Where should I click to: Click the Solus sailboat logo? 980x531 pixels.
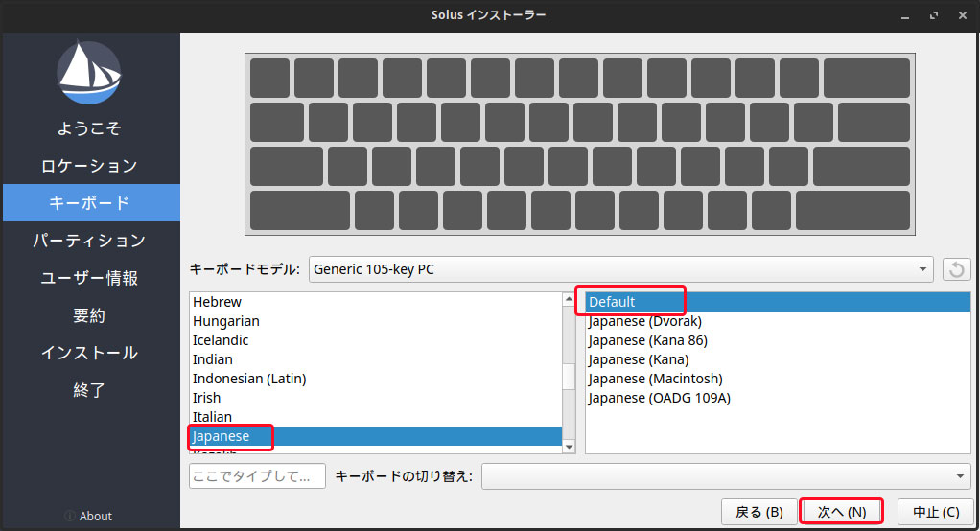tap(89, 73)
